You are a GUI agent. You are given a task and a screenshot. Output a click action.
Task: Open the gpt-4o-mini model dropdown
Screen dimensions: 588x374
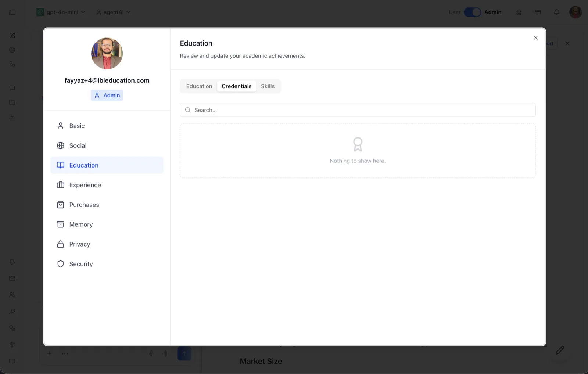pos(61,12)
